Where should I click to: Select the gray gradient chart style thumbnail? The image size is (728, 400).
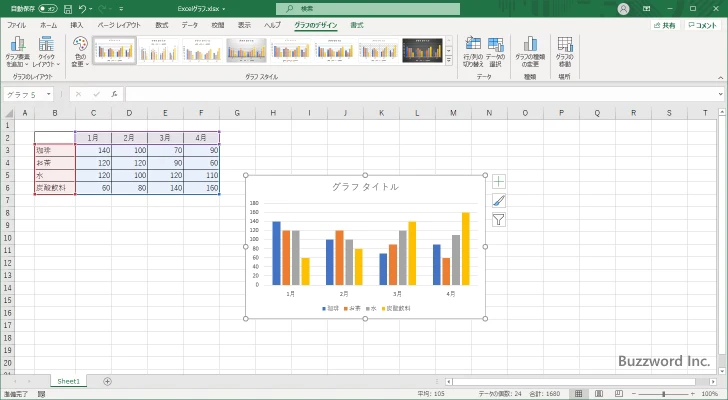(247, 51)
